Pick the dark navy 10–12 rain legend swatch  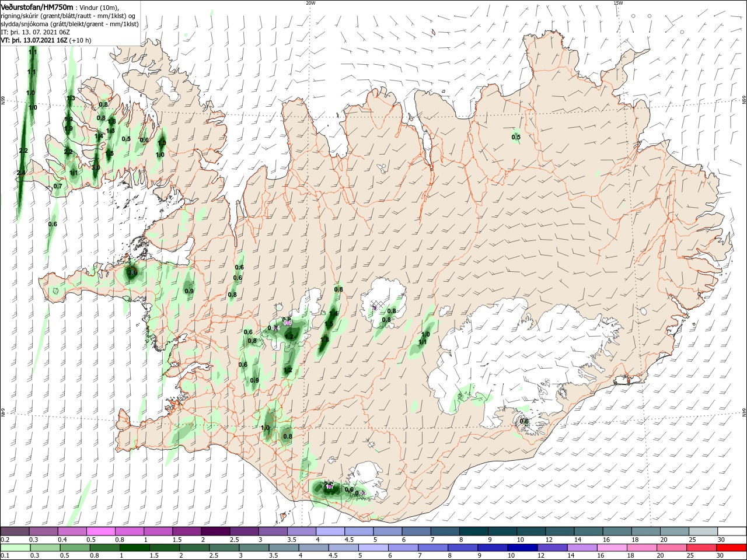pos(521,547)
